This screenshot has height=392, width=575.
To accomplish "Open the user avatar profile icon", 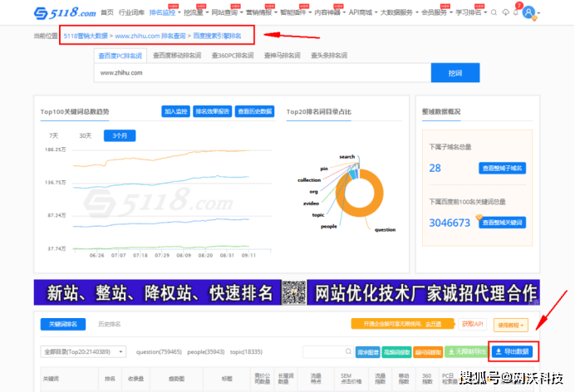I will point(528,12).
